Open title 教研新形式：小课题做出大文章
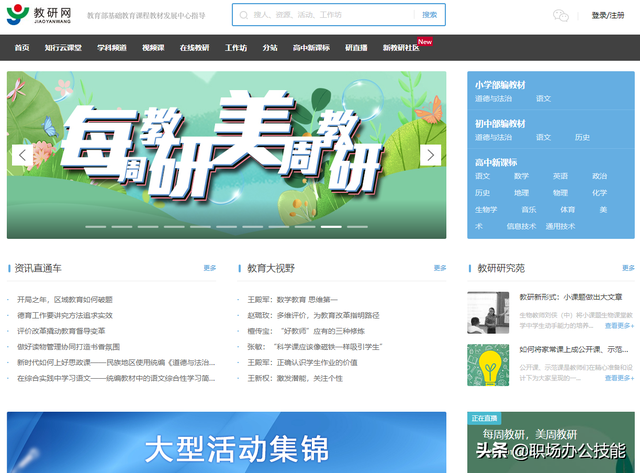640x473 pixels. [x=571, y=298]
